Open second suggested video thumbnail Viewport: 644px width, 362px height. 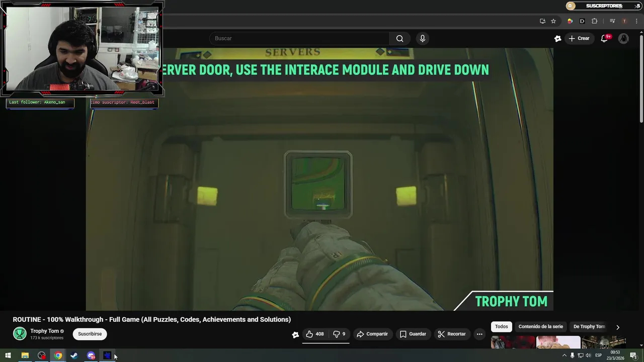(558, 342)
